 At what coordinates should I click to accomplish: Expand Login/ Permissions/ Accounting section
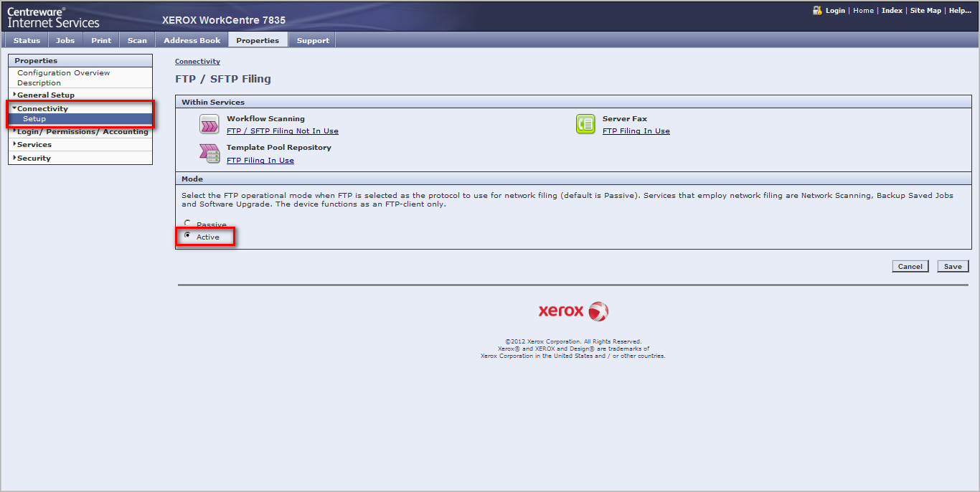(x=82, y=132)
